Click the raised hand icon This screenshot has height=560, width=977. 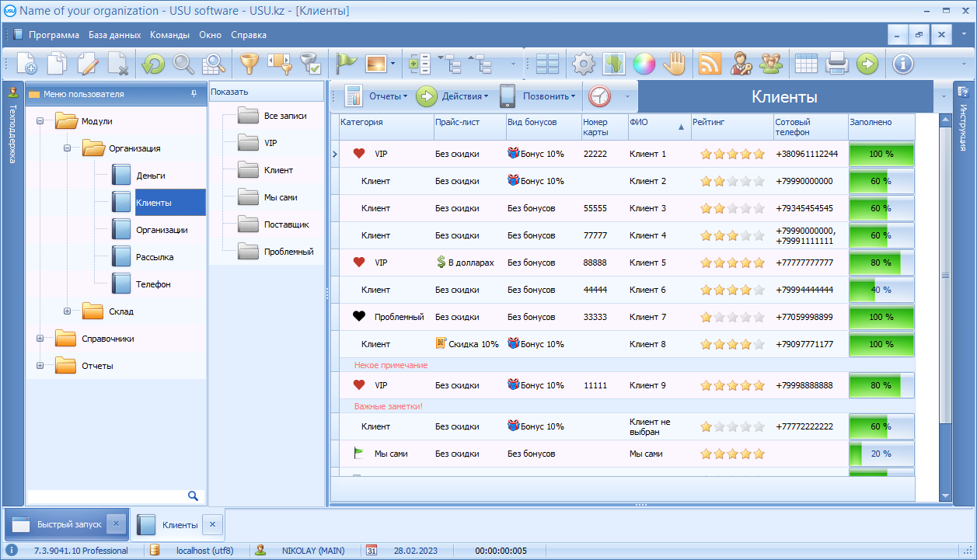tap(673, 64)
